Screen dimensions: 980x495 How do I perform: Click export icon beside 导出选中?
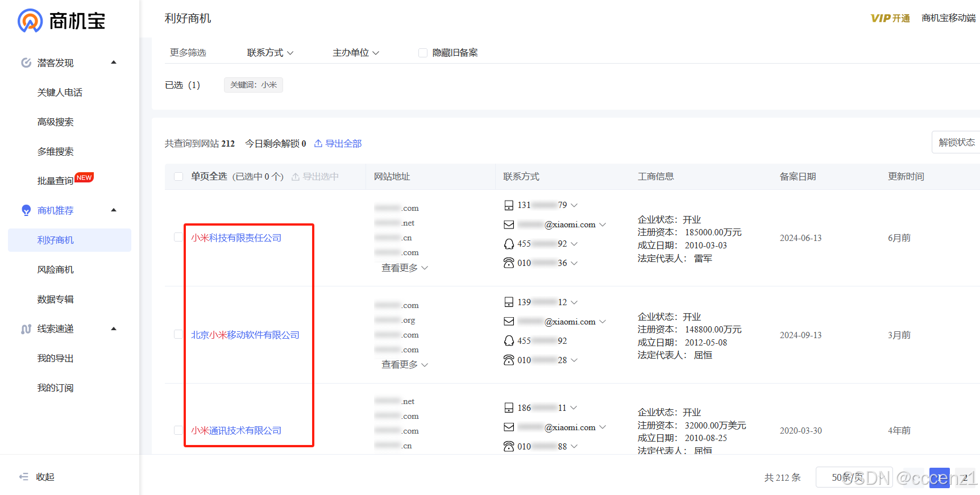click(296, 177)
